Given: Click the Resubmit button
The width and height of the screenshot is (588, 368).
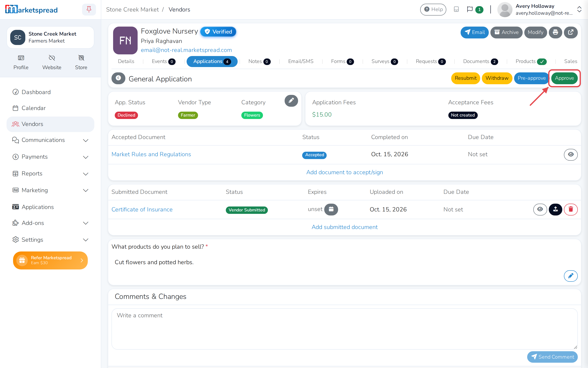Looking at the screenshot, I should (465, 78).
